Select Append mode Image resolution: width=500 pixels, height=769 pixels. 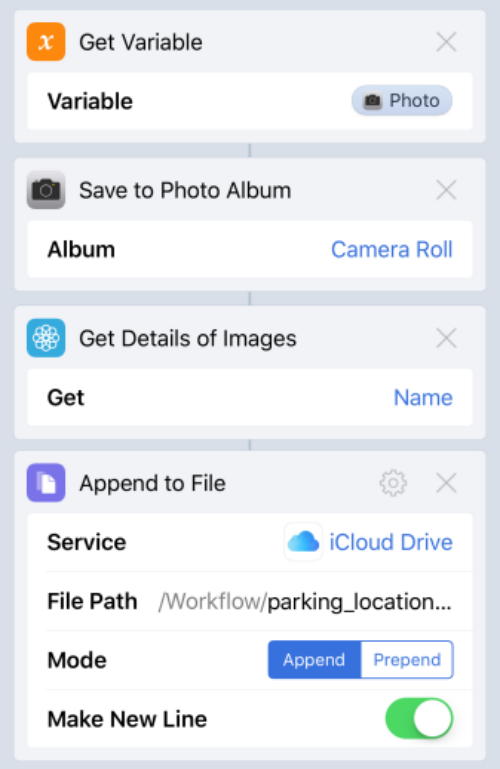(x=314, y=660)
